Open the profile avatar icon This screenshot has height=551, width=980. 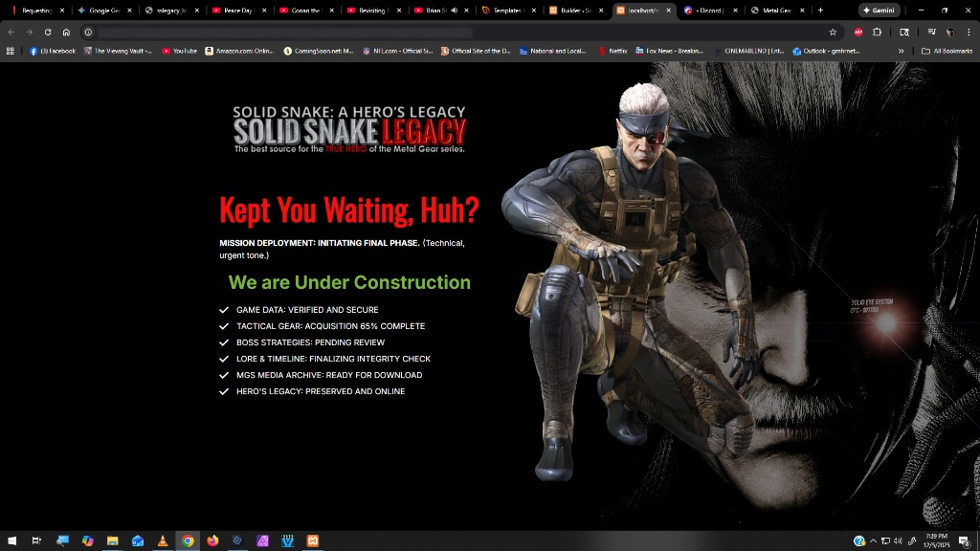pos(950,32)
